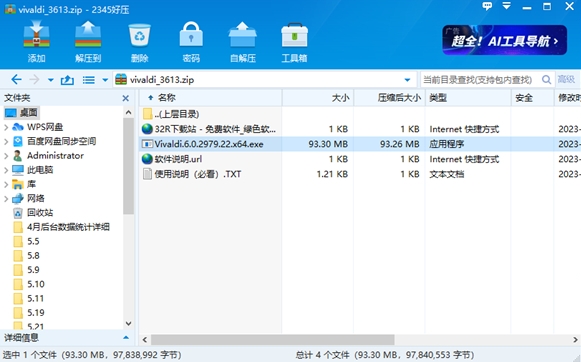Go back with the left arrow
The image size is (581, 362).
click(16, 79)
